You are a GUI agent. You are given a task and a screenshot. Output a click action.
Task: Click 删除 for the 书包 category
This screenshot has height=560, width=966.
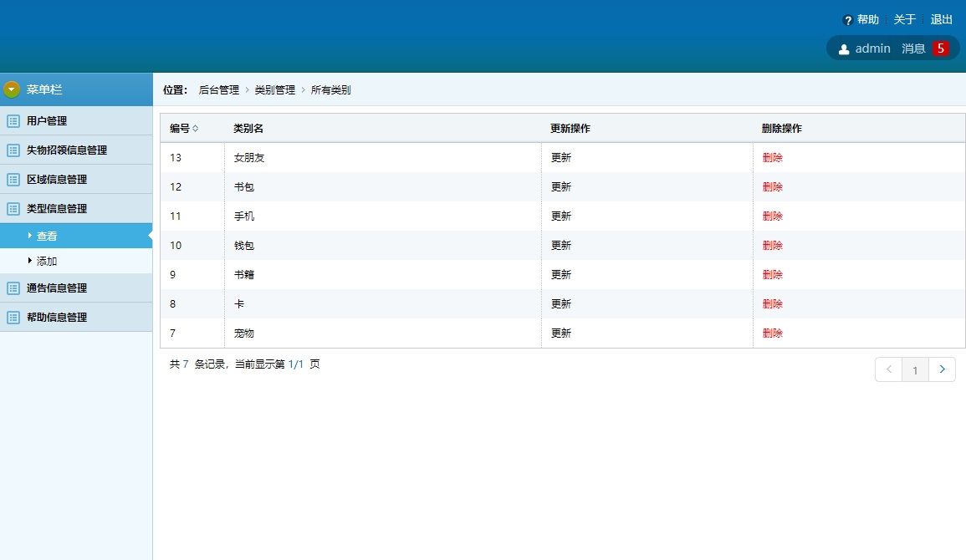point(771,186)
